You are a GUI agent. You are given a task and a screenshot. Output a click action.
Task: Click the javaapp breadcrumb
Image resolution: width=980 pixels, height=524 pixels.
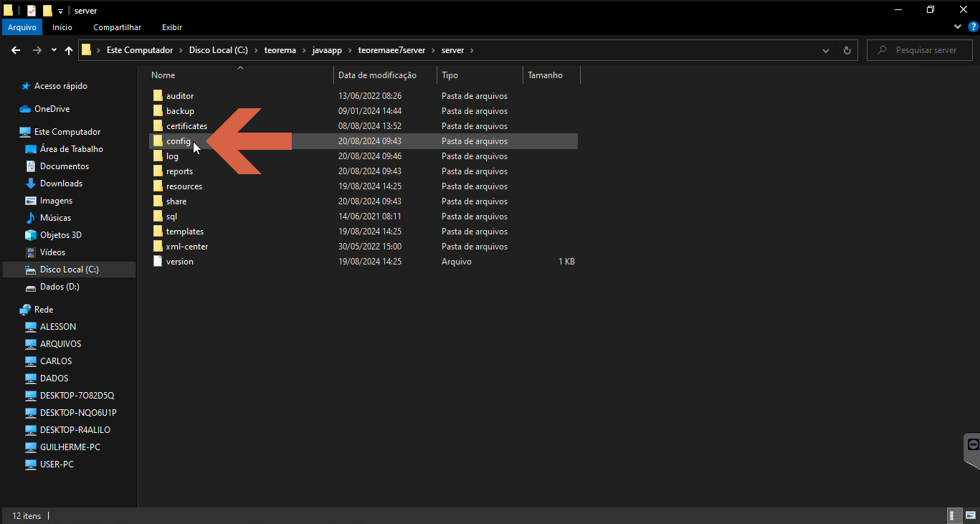pos(327,50)
